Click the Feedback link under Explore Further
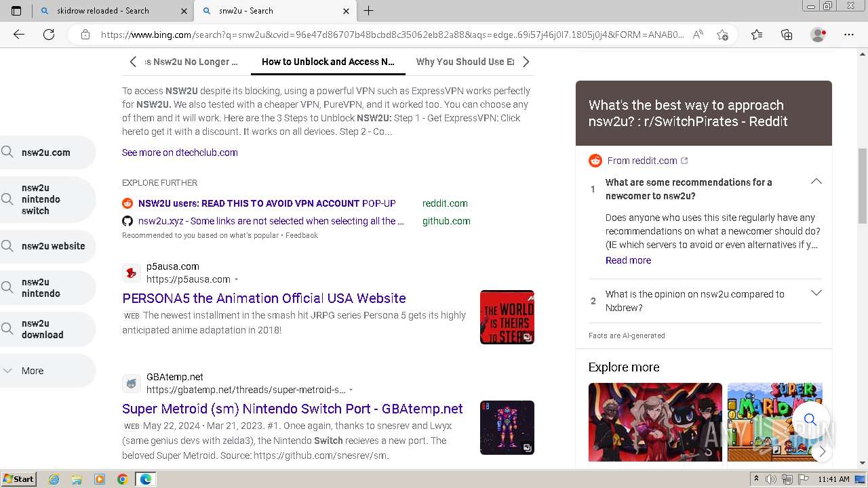Viewport: 868px width, 488px height. click(x=302, y=235)
